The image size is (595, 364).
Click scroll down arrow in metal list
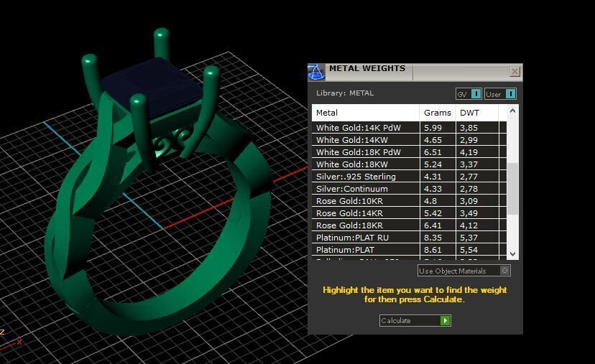(512, 254)
